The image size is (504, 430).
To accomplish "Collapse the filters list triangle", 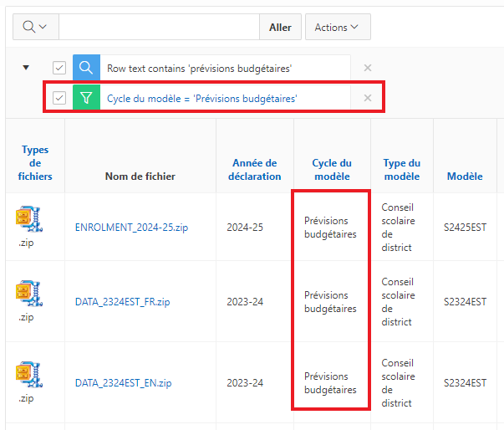I will pyautogui.click(x=26, y=68).
